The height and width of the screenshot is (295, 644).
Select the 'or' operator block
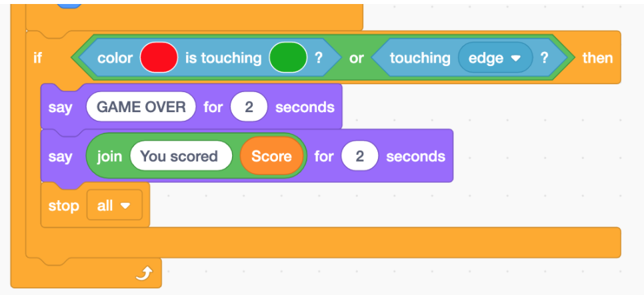click(x=356, y=58)
